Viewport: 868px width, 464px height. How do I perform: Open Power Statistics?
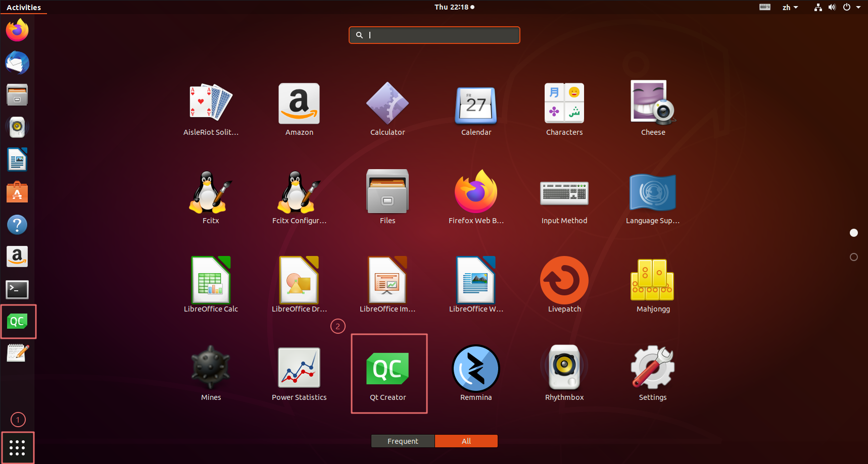(x=299, y=373)
